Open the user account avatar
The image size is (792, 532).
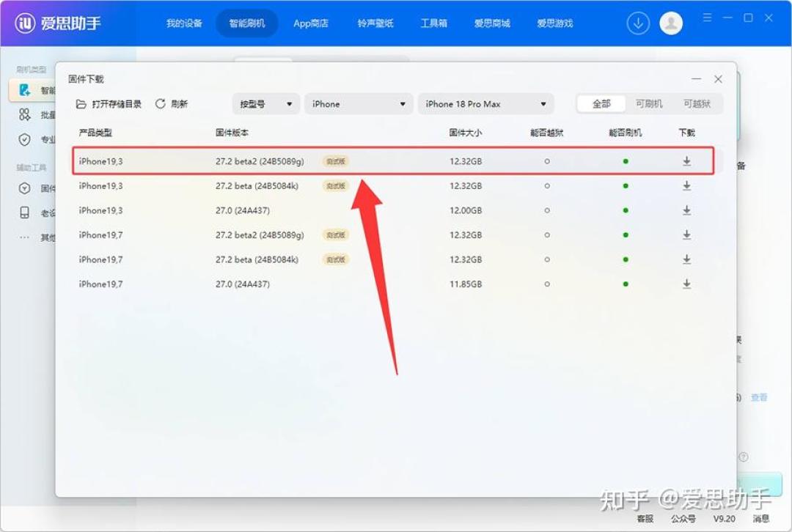pyautogui.click(x=671, y=23)
